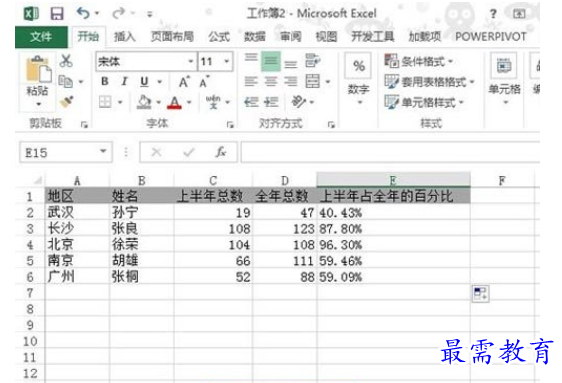Click the Wrap Text icon
Screen dimensions: 562x383
(x=313, y=61)
